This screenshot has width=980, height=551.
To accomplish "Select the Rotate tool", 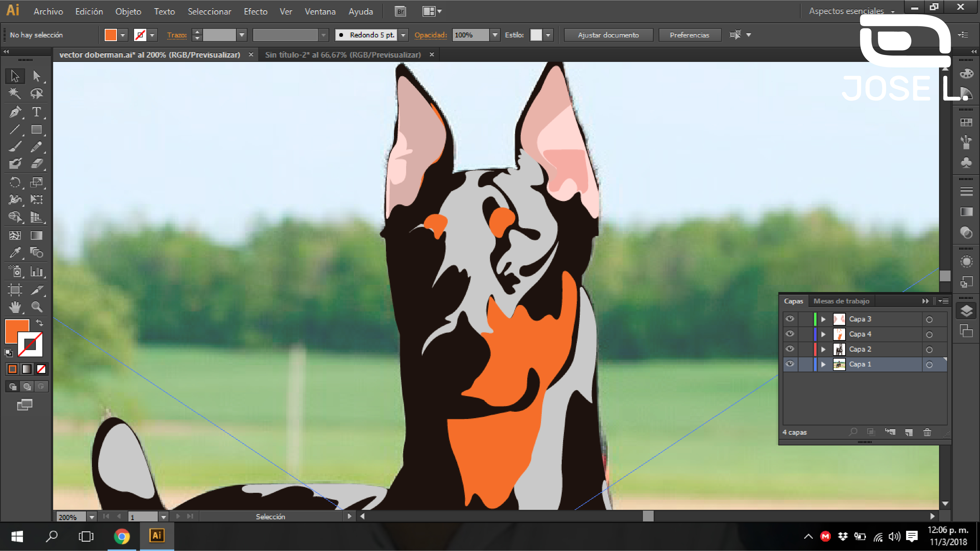I will click(x=15, y=182).
